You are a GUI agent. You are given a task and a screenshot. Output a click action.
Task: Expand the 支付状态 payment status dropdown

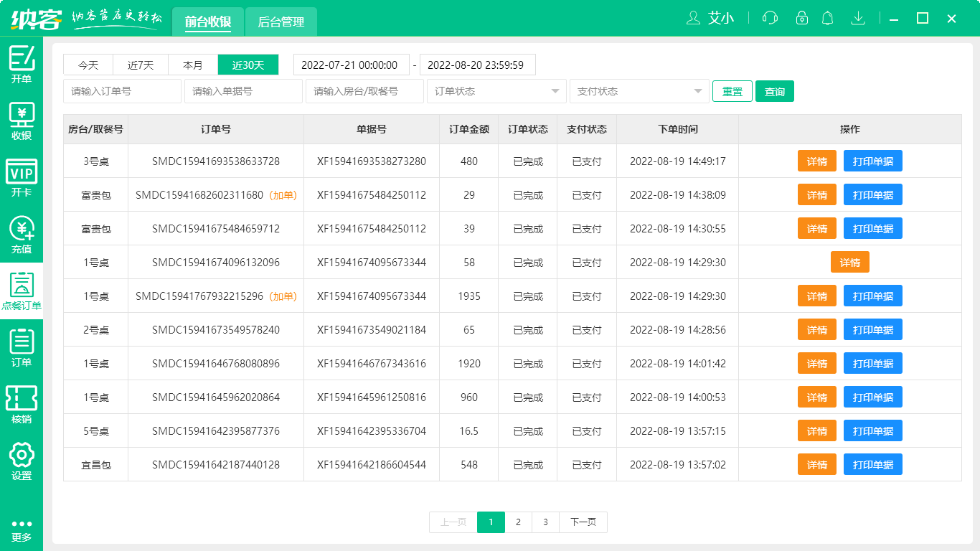click(639, 91)
